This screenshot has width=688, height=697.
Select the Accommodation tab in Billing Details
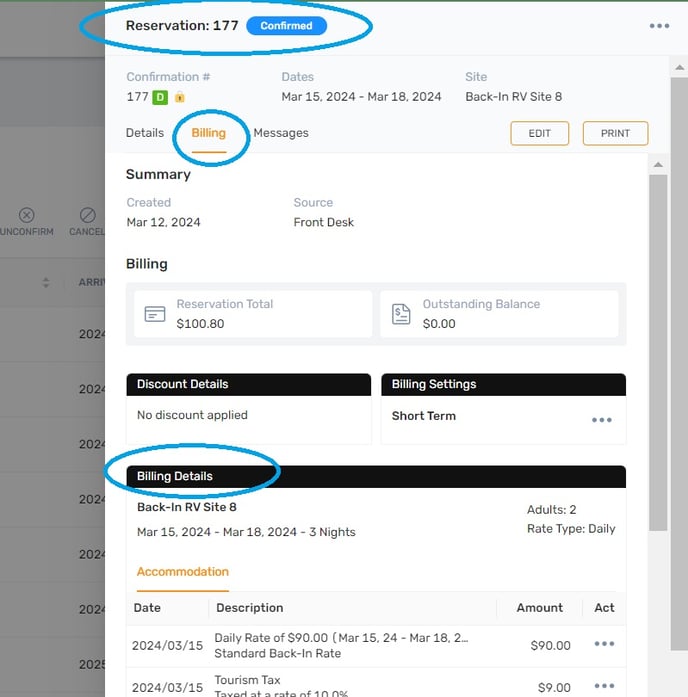(183, 572)
